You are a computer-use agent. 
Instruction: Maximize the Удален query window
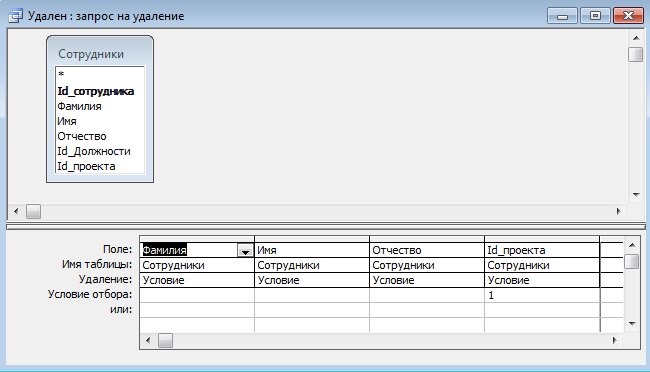(595, 16)
